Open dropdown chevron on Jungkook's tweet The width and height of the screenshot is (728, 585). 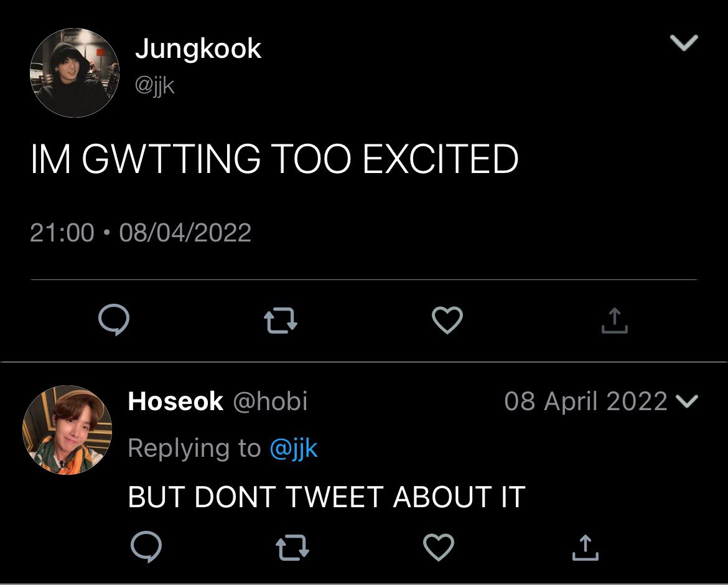click(684, 42)
